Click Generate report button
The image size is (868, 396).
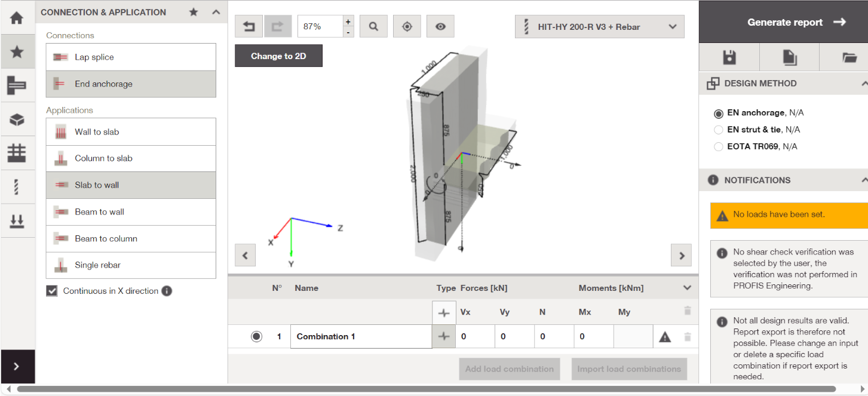783,22
